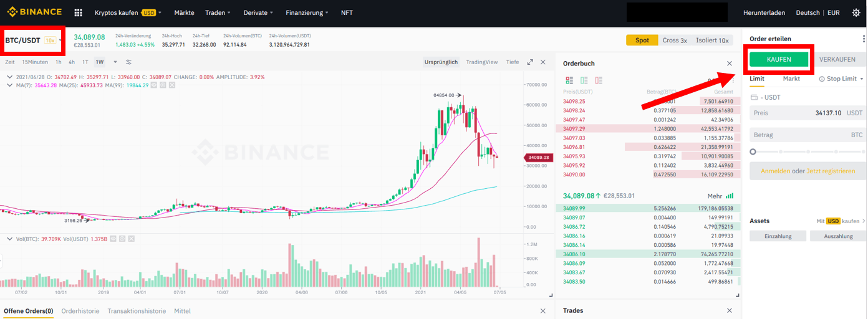Switch to the Tiefe depth chart tab
This screenshot has width=868, height=326.
tap(513, 62)
